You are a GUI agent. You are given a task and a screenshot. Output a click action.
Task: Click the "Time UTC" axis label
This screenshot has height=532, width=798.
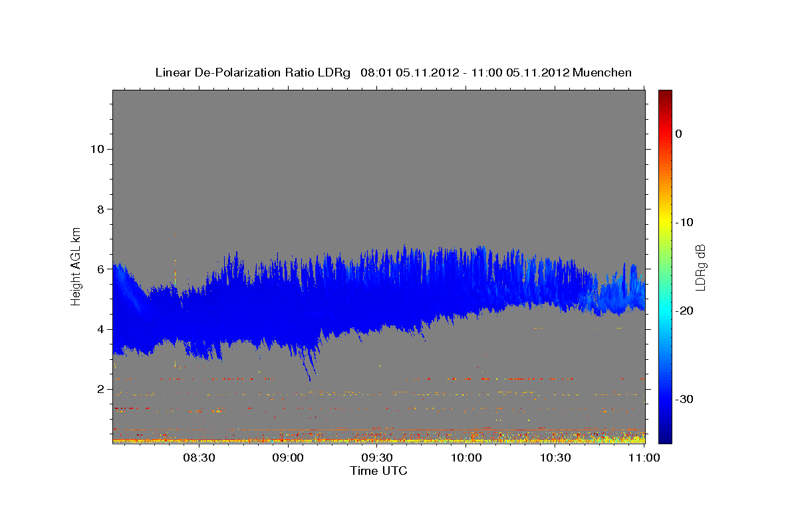tap(379, 471)
